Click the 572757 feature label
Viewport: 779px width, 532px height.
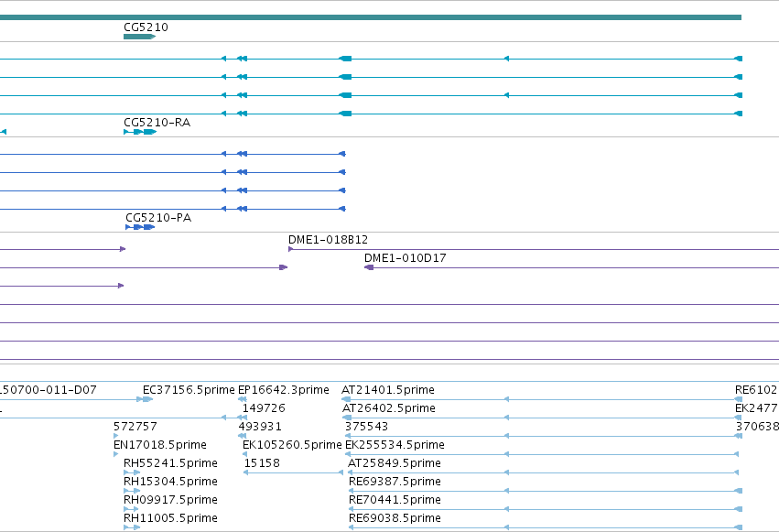click(135, 427)
